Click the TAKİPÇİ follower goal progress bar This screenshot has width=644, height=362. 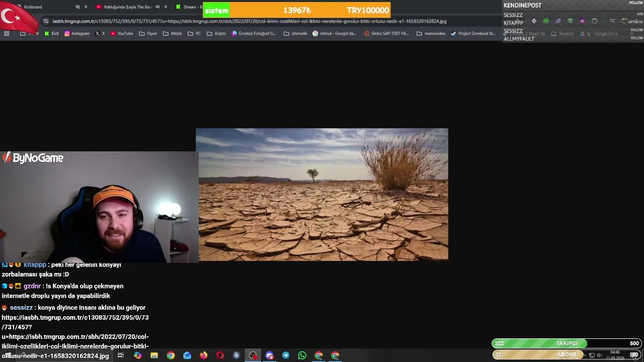(x=567, y=343)
